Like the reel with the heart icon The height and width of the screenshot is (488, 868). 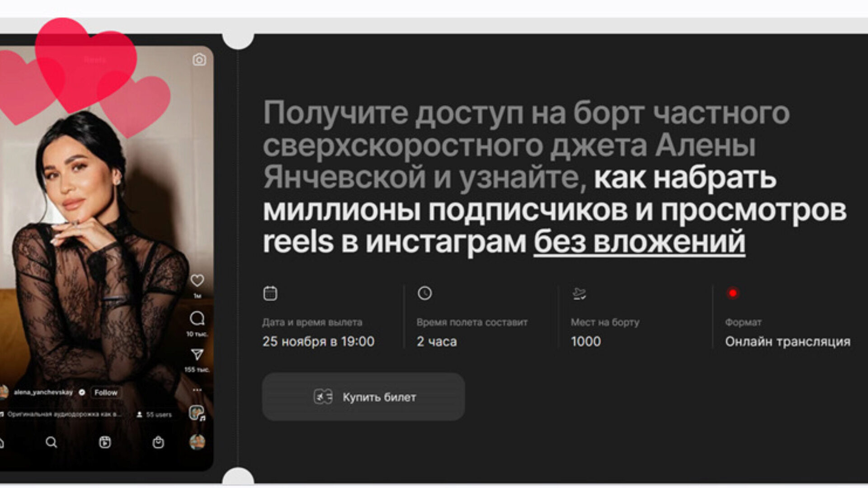(x=197, y=281)
